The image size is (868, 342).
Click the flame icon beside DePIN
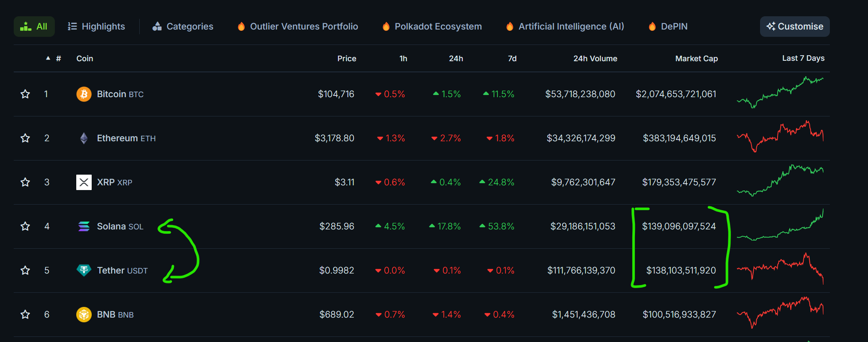(652, 27)
